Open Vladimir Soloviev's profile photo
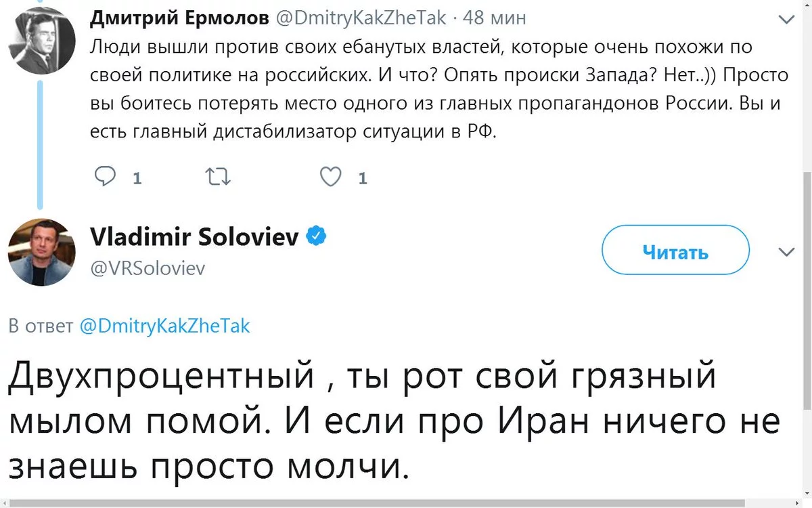The height and width of the screenshot is (508, 812). [42, 252]
